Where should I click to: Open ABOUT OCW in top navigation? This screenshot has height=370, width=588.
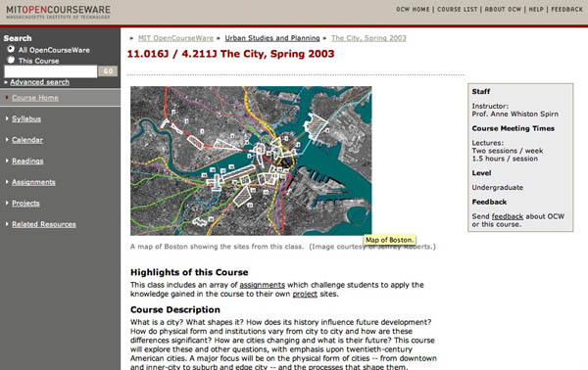tap(503, 10)
